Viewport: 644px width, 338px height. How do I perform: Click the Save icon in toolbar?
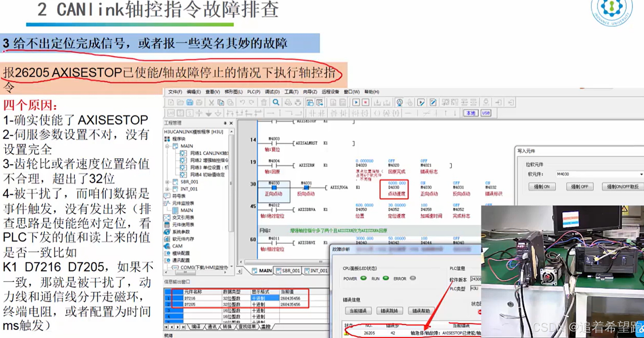(190, 102)
